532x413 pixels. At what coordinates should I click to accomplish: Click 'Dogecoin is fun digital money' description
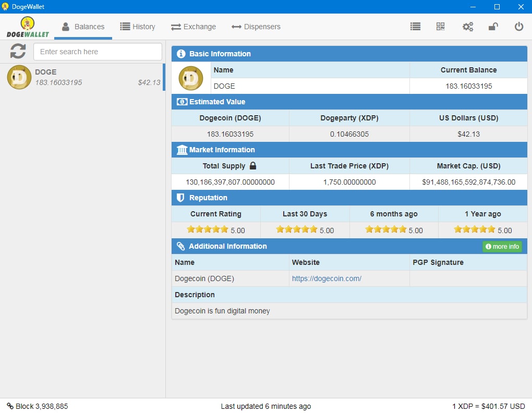click(x=222, y=311)
